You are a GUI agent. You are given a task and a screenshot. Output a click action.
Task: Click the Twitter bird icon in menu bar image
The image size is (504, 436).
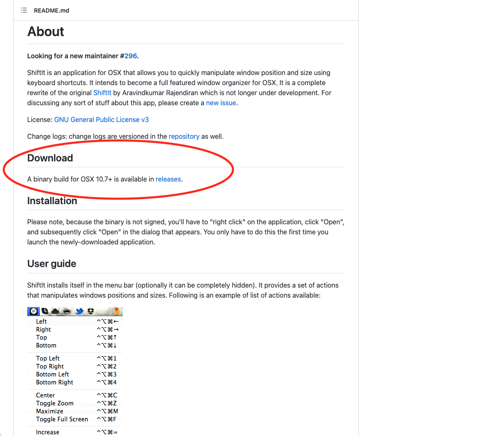(79, 311)
